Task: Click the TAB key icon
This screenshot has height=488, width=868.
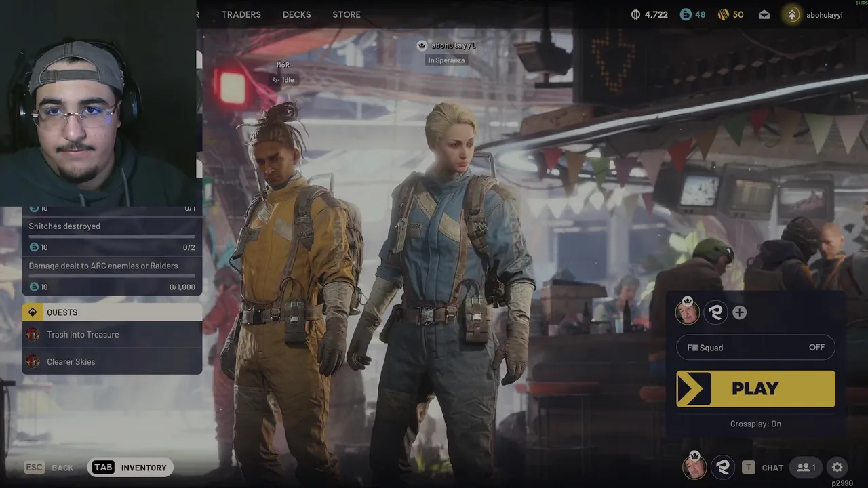Action: click(x=103, y=468)
